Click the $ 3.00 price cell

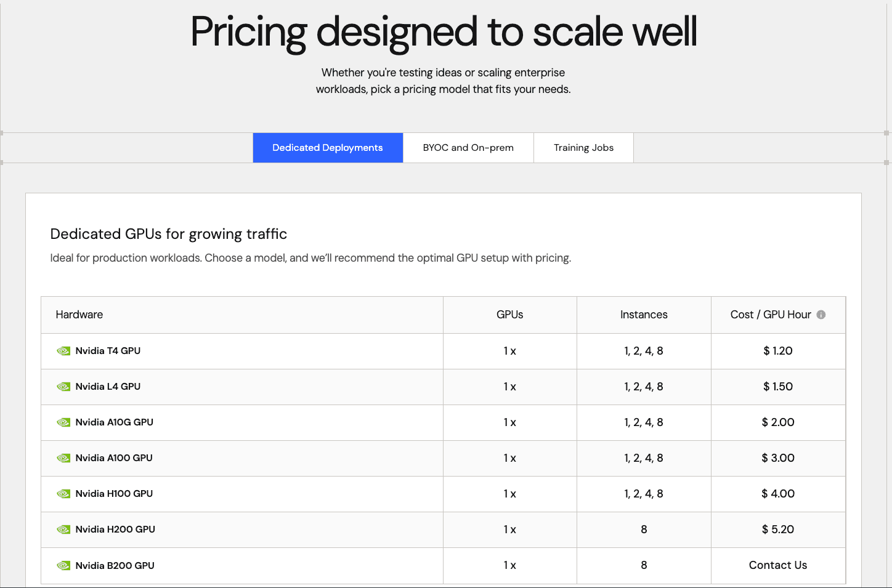point(778,458)
